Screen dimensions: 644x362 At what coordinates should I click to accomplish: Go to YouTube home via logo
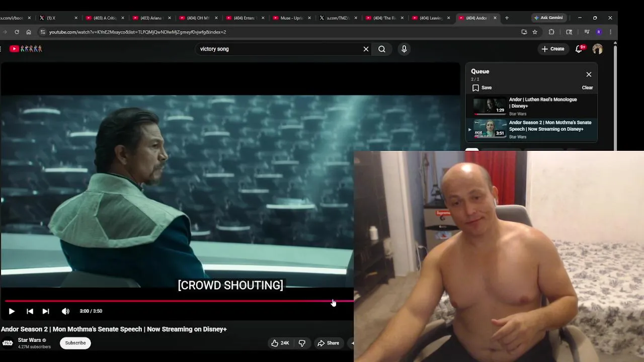[26, 49]
